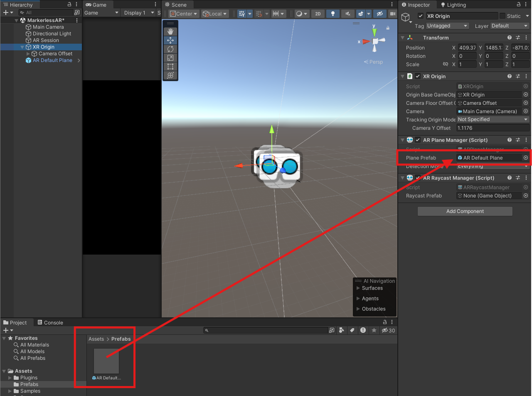Select Directional Light in the Hierarchy

[x=52, y=34]
